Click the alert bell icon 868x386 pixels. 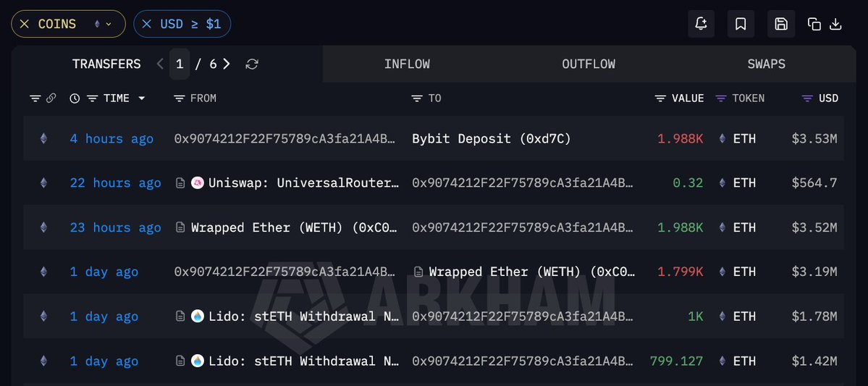(x=701, y=24)
